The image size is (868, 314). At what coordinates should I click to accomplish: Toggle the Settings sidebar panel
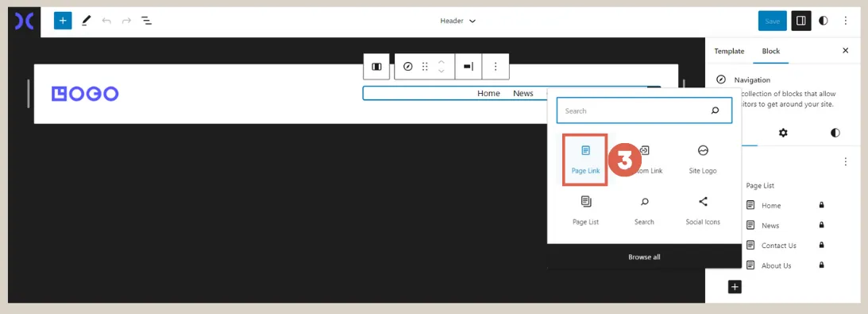coord(801,21)
